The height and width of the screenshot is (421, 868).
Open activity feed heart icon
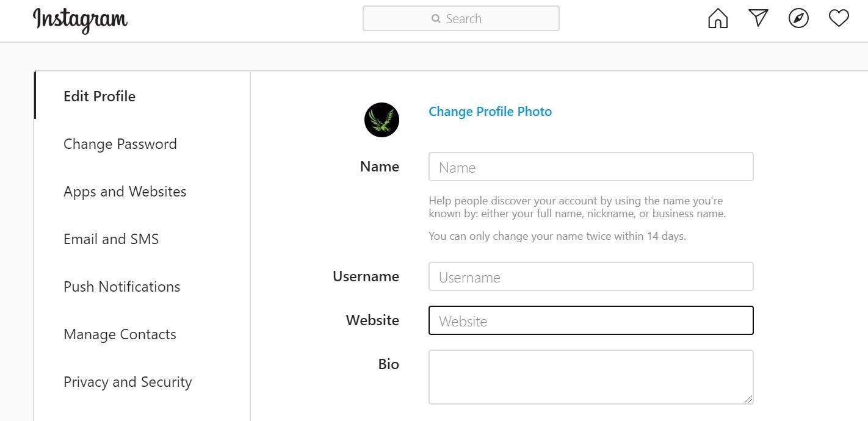[839, 18]
